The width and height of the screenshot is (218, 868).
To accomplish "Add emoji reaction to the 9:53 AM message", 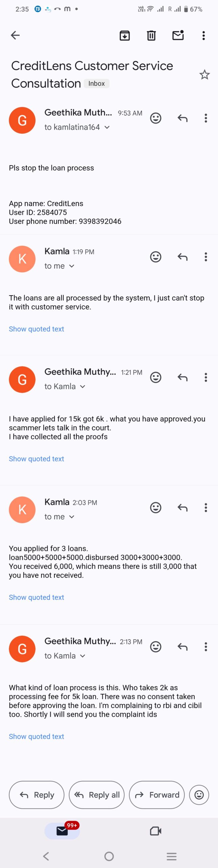I will click(156, 118).
